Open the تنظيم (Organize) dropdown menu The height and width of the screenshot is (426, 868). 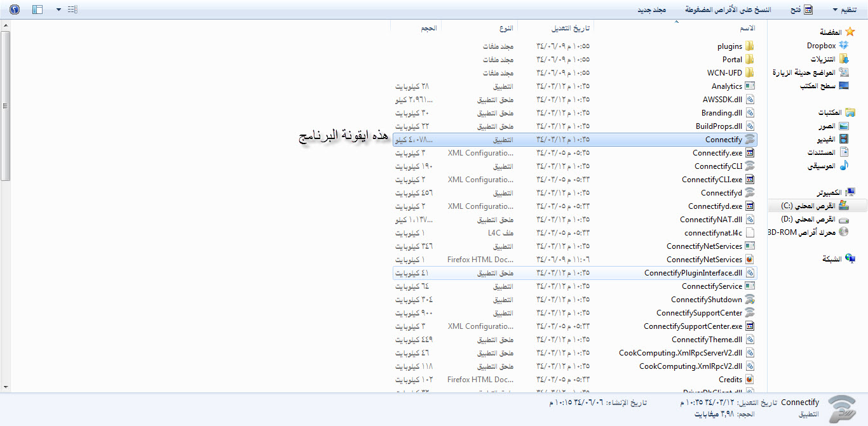click(844, 10)
